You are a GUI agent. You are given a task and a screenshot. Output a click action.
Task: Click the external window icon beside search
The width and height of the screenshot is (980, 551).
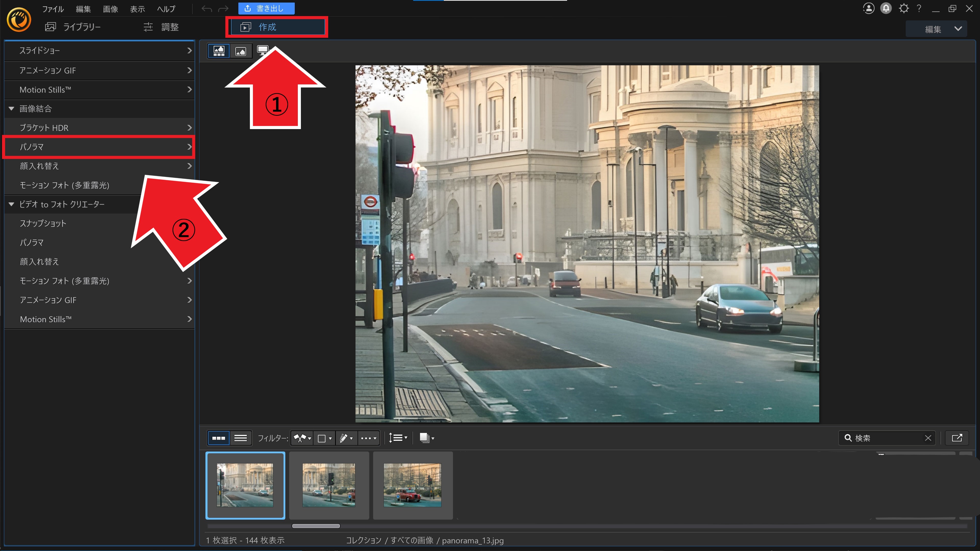pos(957,438)
